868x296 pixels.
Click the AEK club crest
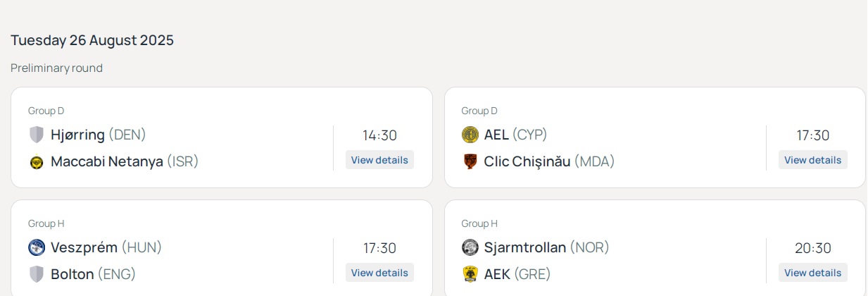(x=470, y=274)
